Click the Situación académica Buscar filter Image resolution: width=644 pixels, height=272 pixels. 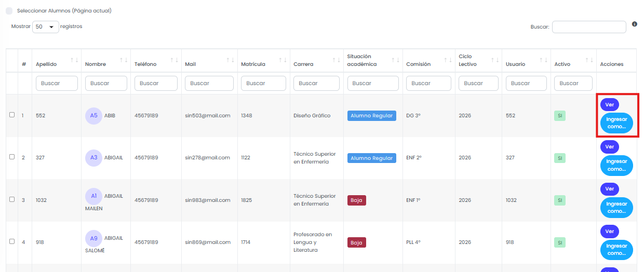coord(373,83)
